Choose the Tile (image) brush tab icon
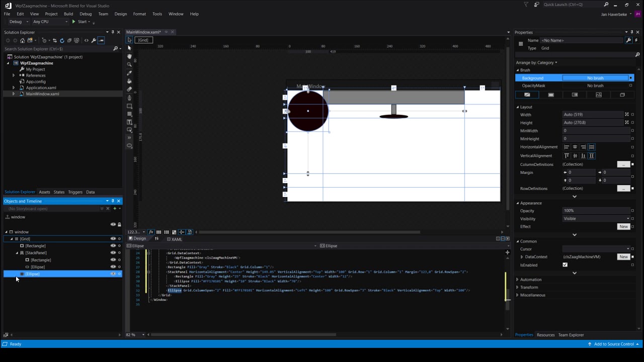644x362 pixels. tap(599, 95)
